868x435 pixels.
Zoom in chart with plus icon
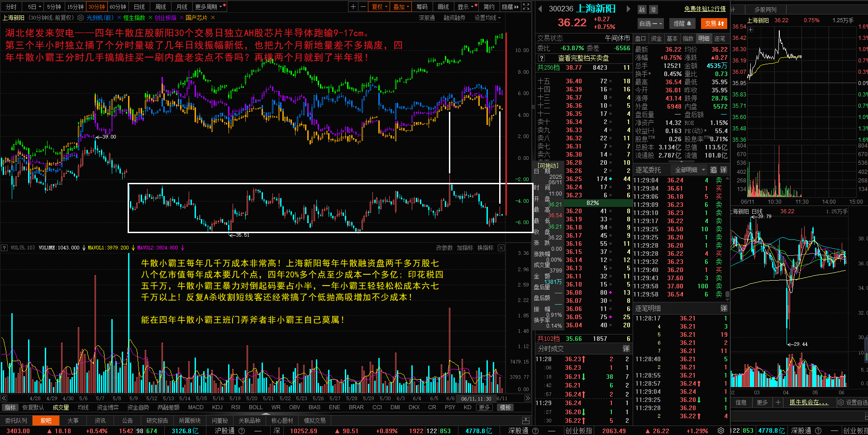[x=353, y=7]
